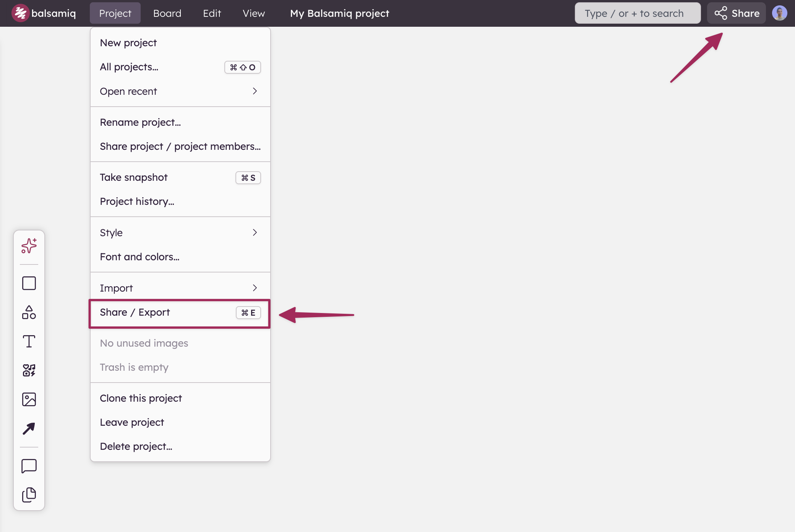Open the View menu
The height and width of the screenshot is (532, 795).
click(x=254, y=13)
